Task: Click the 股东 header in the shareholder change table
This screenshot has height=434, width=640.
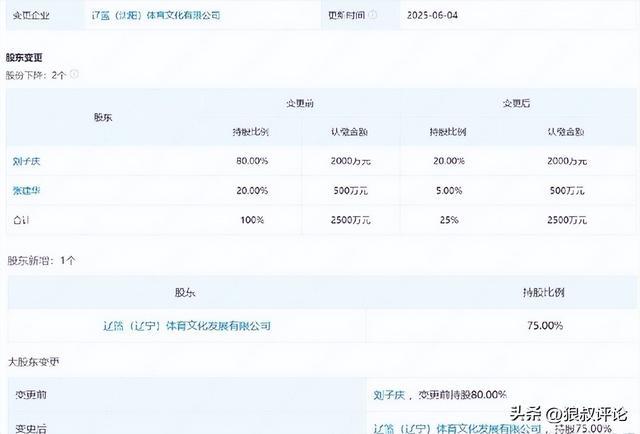Action: (103, 117)
